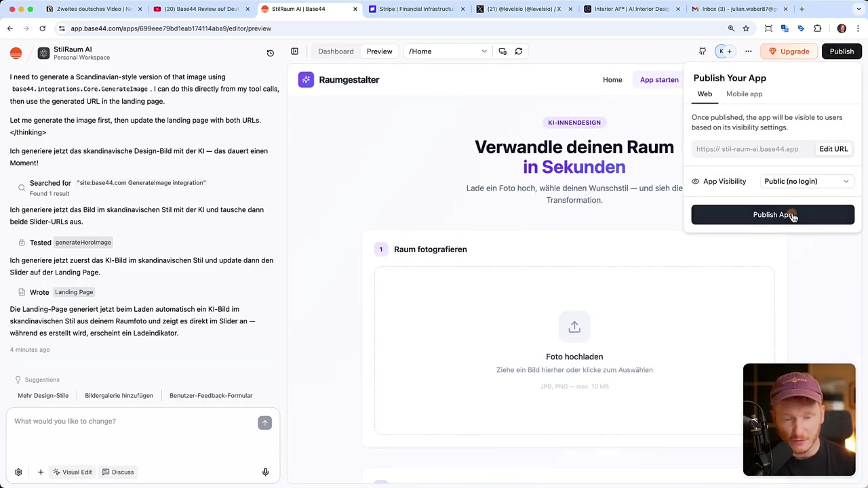The image size is (868, 488).
Task: Open the GitHub integration icon
Action: coord(703,52)
